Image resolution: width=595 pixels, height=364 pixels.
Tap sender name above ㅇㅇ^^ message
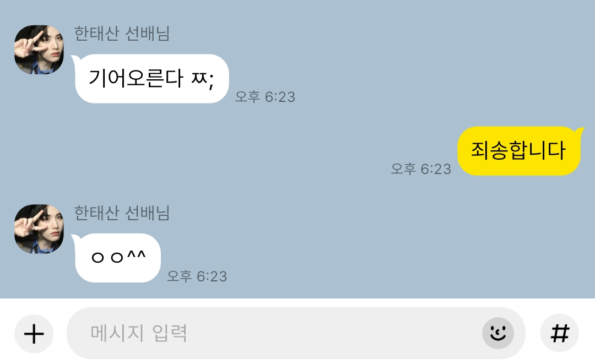click(122, 213)
